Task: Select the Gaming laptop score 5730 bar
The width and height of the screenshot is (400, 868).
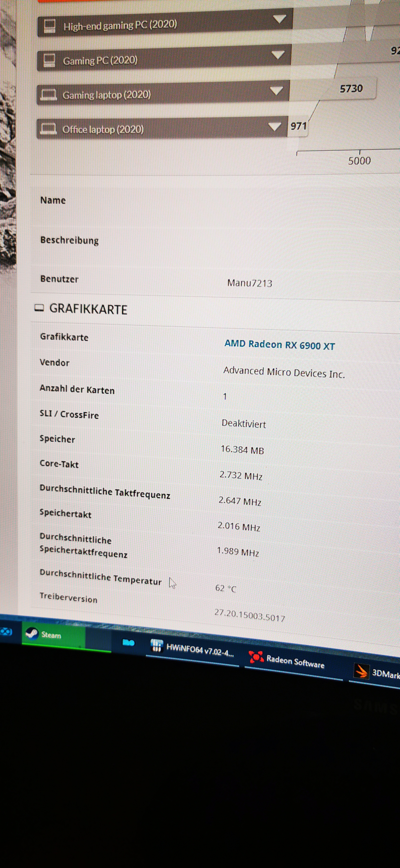Action: pos(333,89)
